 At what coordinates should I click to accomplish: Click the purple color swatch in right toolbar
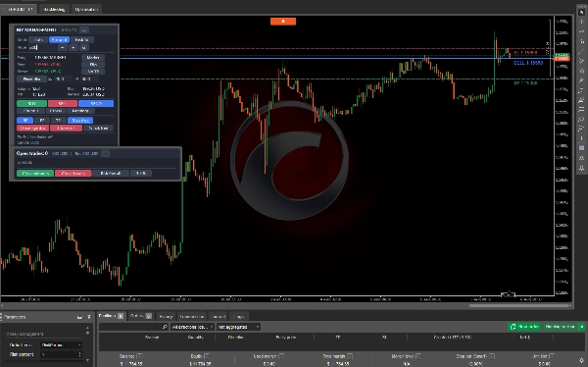tap(581, 148)
